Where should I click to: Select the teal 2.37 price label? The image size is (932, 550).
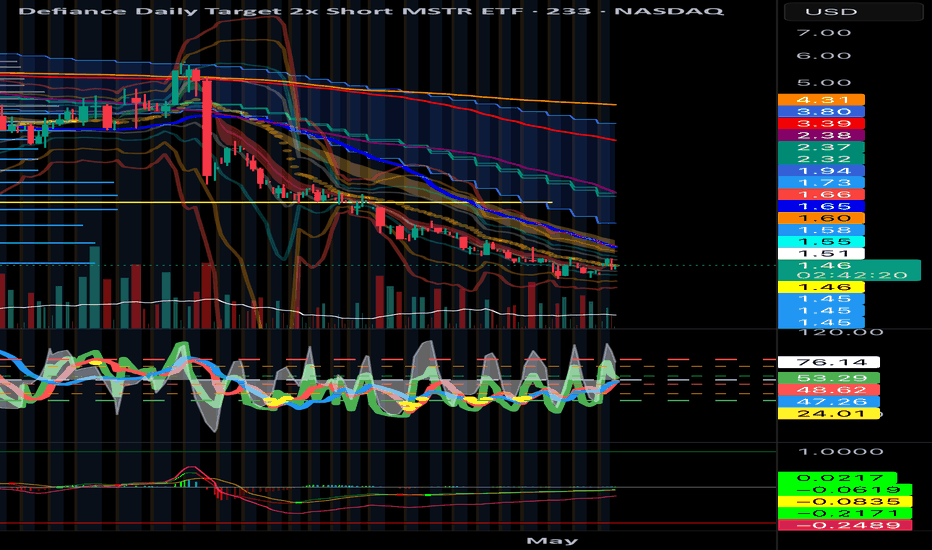[x=821, y=147]
